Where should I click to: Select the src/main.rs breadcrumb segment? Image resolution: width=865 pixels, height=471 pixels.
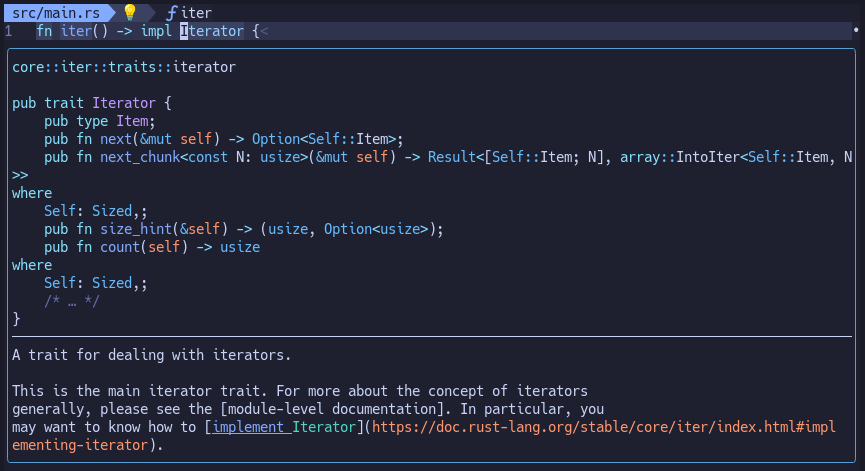[x=56, y=13]
